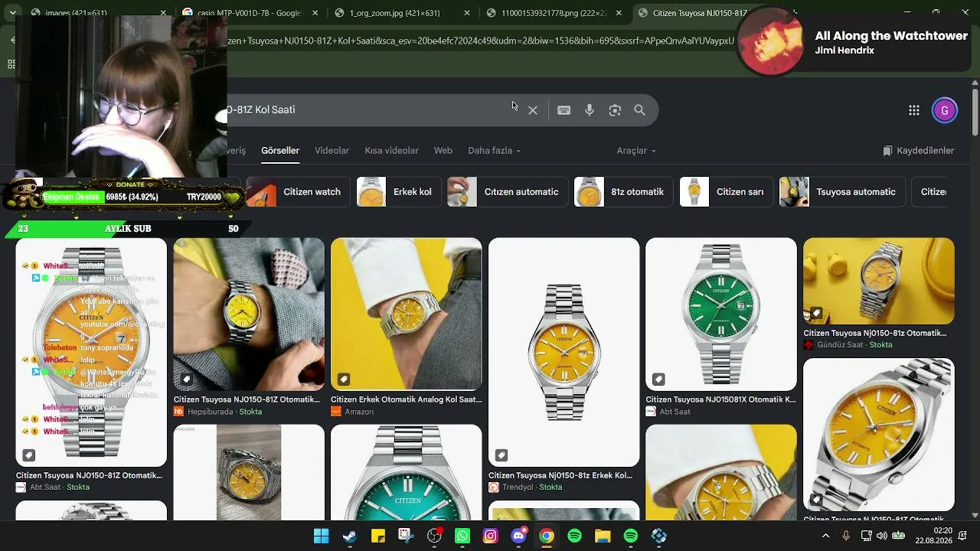Viewport: 980px width, 551px height.
Task: Select the 81z otomatik filter chip
Action: point(622,192)
